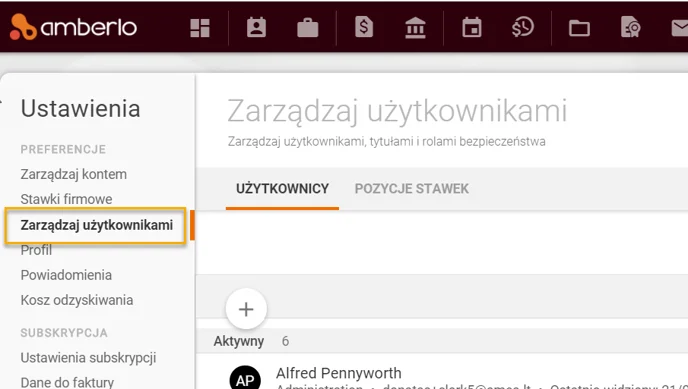Open the billing dollar document icon
Viewport: 688px width, 389px height.
point(364,27)
